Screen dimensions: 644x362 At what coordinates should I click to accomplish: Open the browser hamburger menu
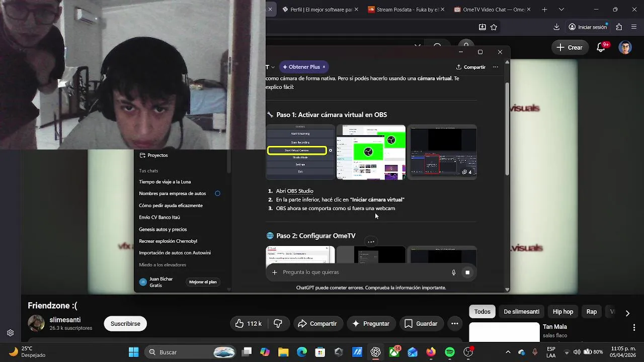pos(634,27)
